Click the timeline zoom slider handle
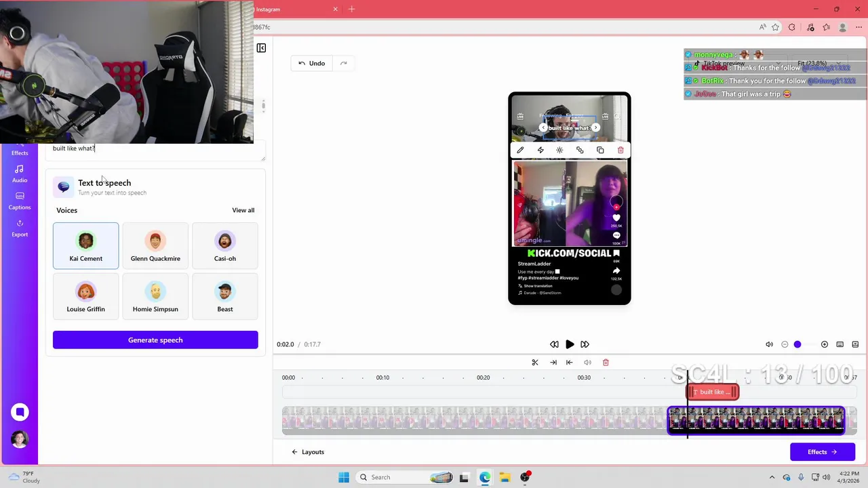The image size is (868, 488). click(797, 344)
